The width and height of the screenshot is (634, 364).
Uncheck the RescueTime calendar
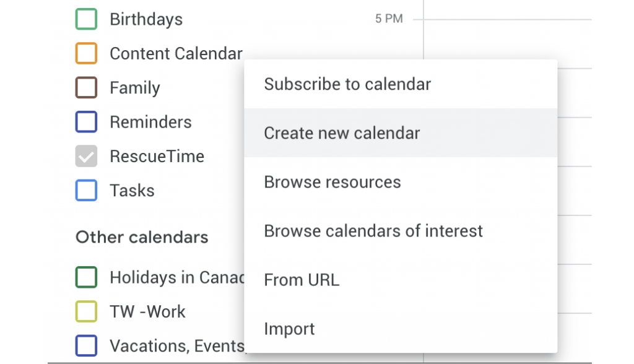[x=86, y=157]
